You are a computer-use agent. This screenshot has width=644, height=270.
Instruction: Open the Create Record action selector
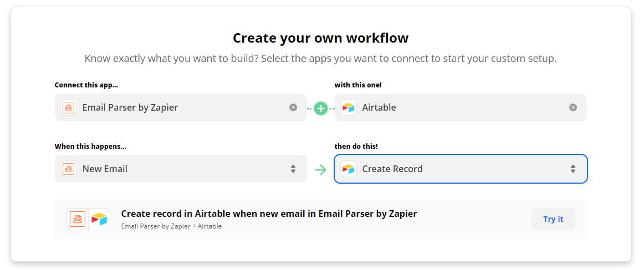[x=461, y=169]
